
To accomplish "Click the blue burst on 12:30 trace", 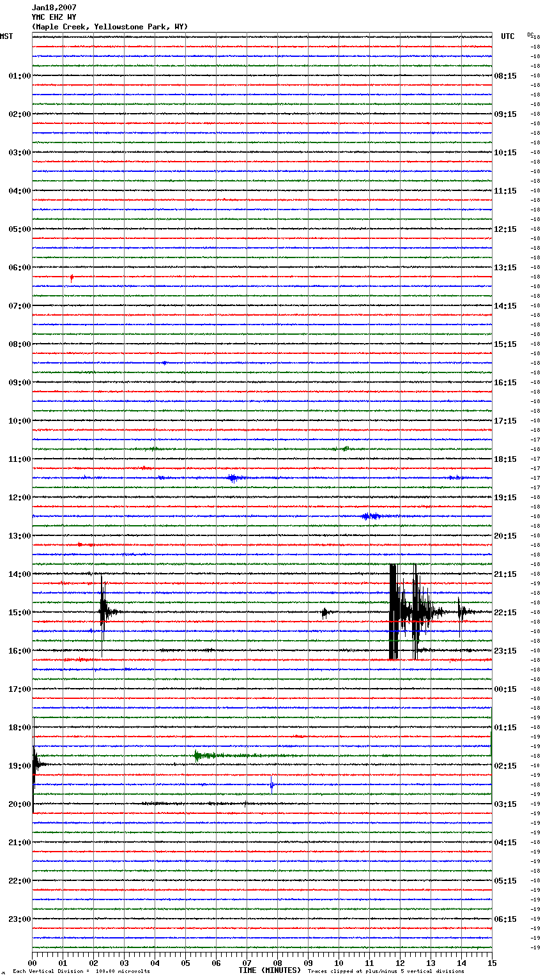I will click(371, 516).
